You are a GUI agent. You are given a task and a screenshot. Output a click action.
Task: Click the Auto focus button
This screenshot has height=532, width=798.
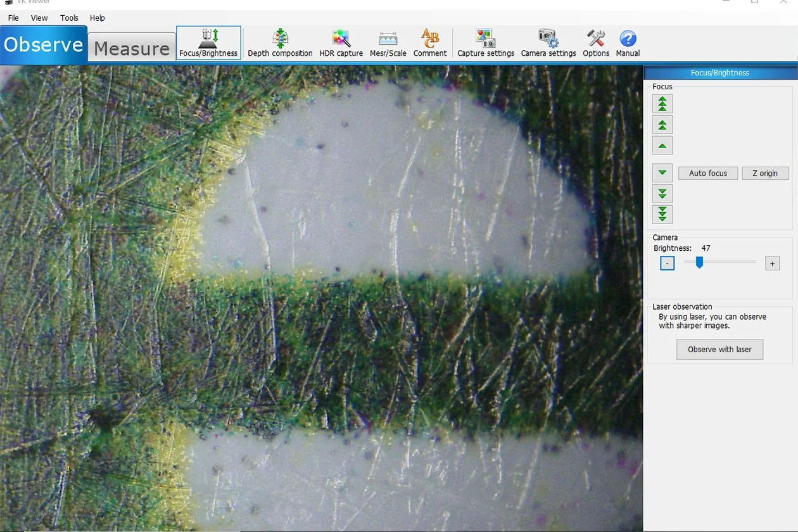click(x=708, y=173)
